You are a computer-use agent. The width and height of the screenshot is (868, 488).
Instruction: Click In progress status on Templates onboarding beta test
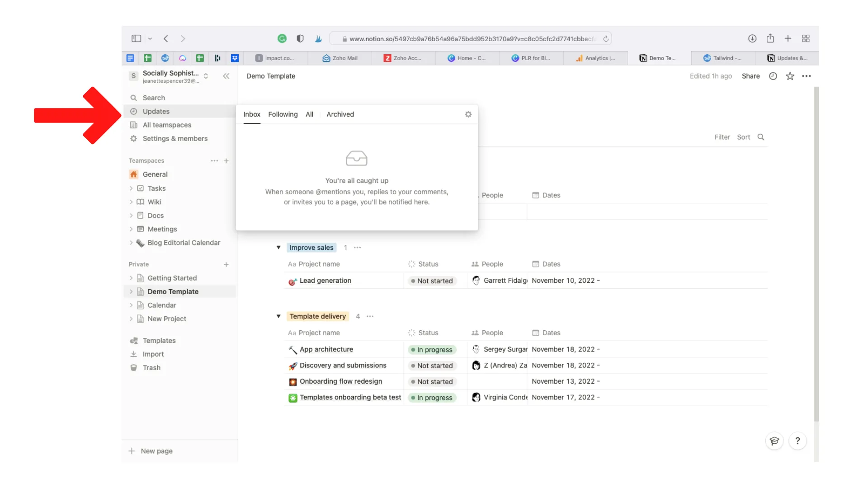click(432, 398)
